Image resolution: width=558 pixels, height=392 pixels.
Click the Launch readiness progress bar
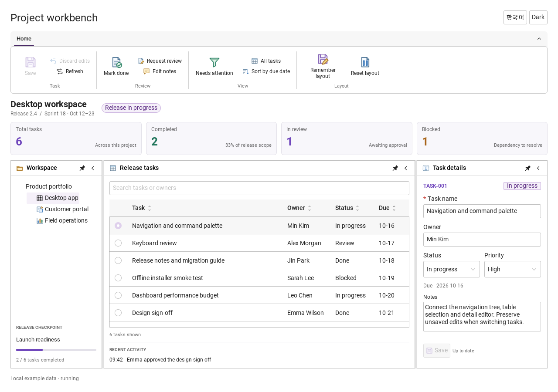click(x=56, y=350)
